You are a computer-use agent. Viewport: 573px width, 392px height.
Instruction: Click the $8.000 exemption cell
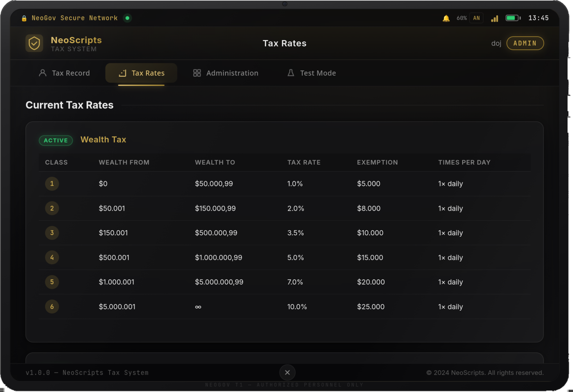click(x=369, y=208)
